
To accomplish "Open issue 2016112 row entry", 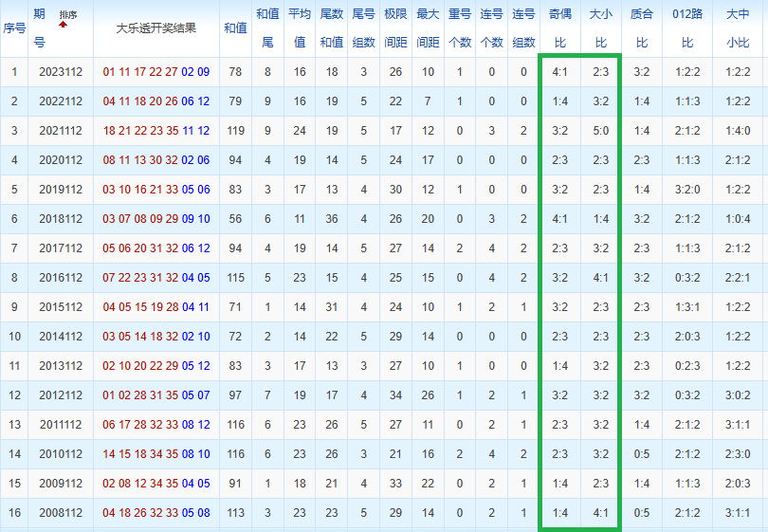I will tap(61, 278).
